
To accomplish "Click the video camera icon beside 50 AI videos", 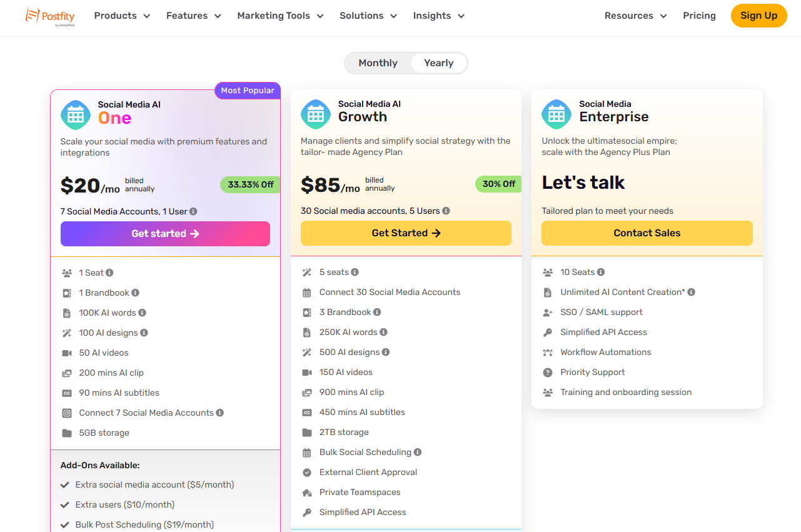I will click(x=67, y=353).
